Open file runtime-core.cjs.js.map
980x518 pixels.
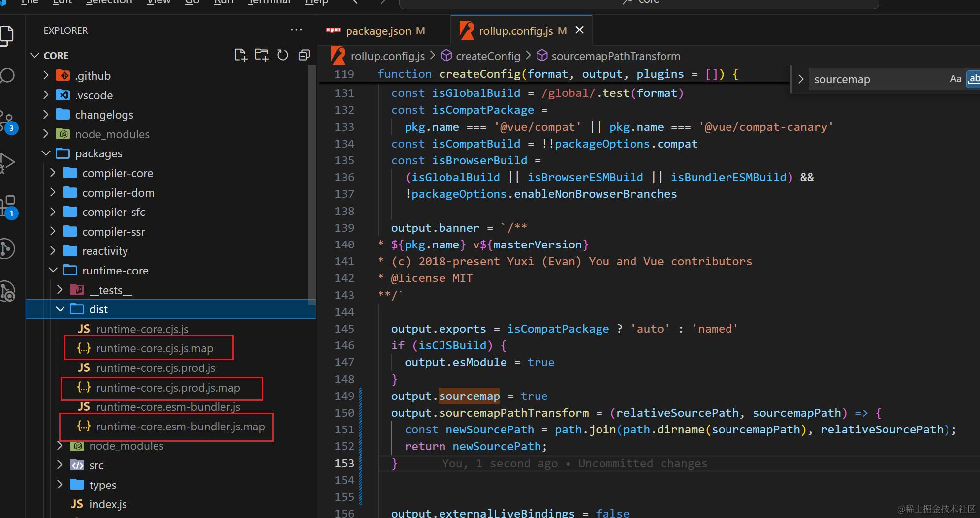(x=155, y=348)
